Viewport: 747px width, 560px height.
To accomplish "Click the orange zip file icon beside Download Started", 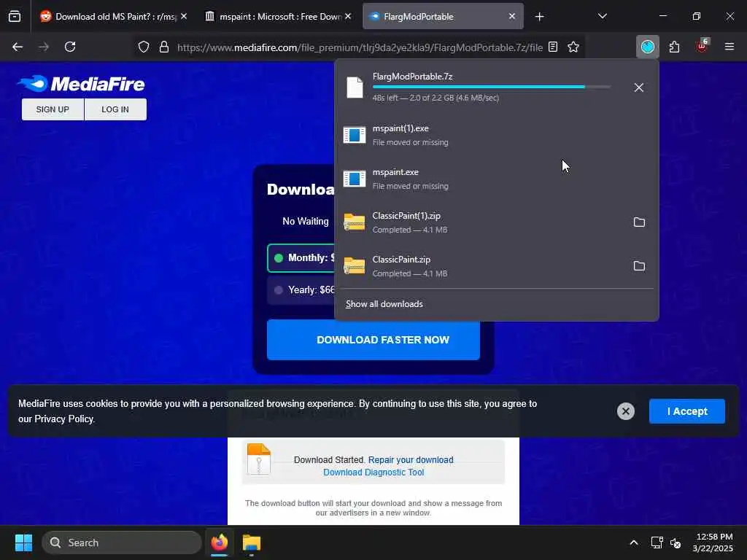I will pos(259,459).
